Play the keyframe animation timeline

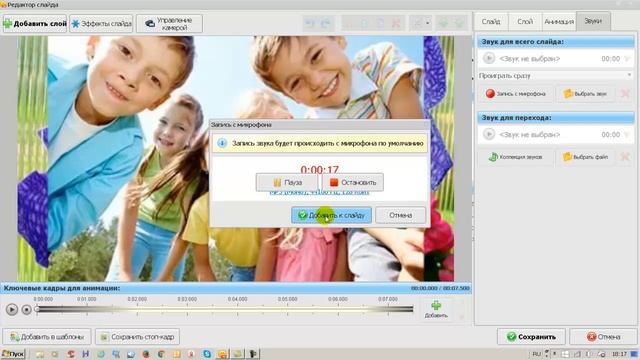(12, 309)
